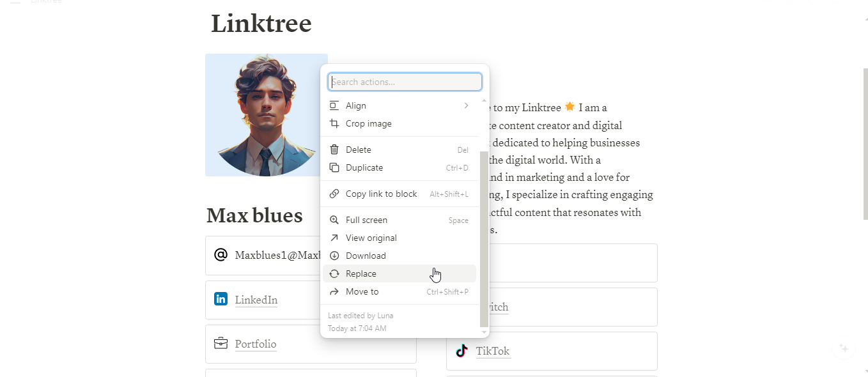868x377 pixels.
Task: Click the Full screen magnifier icon
Action: pyautogui.click(x=334, y=220)
